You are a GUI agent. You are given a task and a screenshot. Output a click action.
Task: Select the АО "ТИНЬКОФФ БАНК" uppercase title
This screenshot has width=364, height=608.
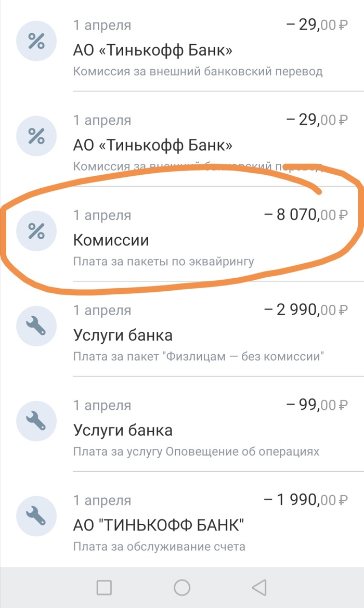point(159,525)
